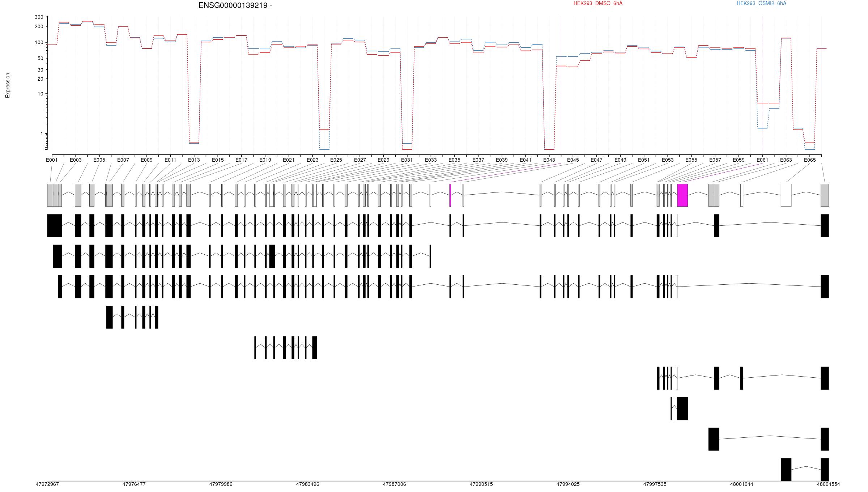This screenshot has width=868, height=492.
Task: Click the y-axis tick value 200
Action: click(x=39, y=27)
